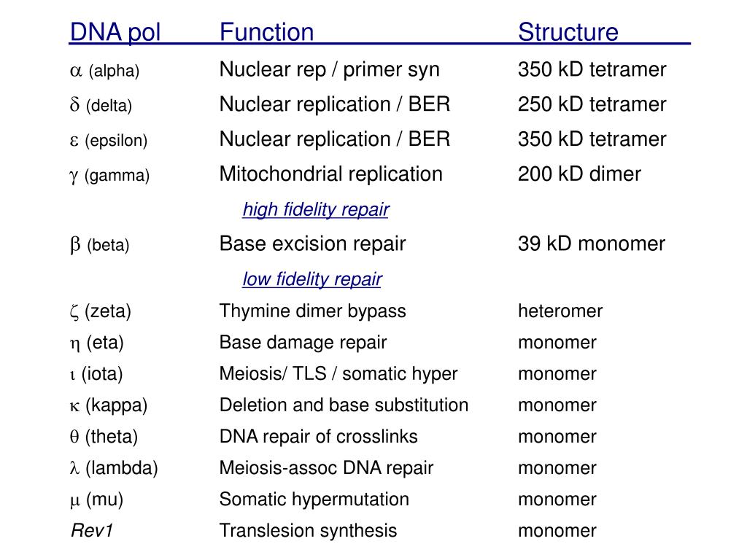
Task: Click the alpha polymerase row label
Action: [104, 71]
